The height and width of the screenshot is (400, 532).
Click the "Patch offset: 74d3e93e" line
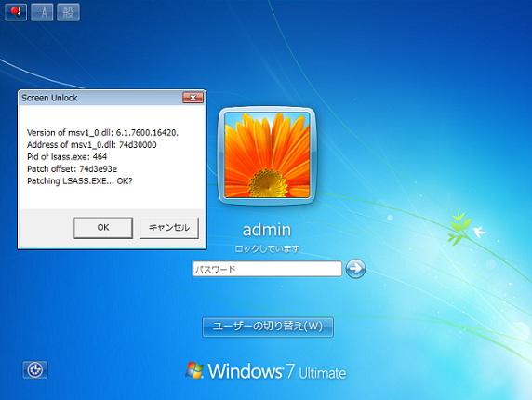coord(72,169)
